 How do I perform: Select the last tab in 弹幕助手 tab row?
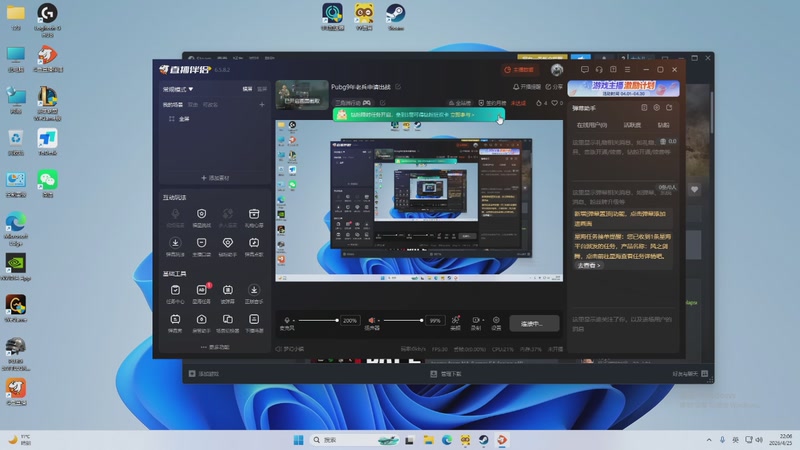tap(663, 125)
